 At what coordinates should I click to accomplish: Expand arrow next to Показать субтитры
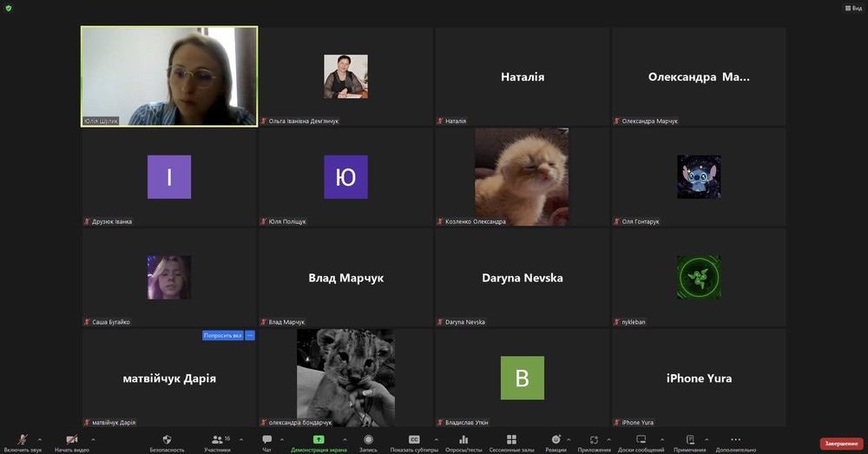[436, 439]
